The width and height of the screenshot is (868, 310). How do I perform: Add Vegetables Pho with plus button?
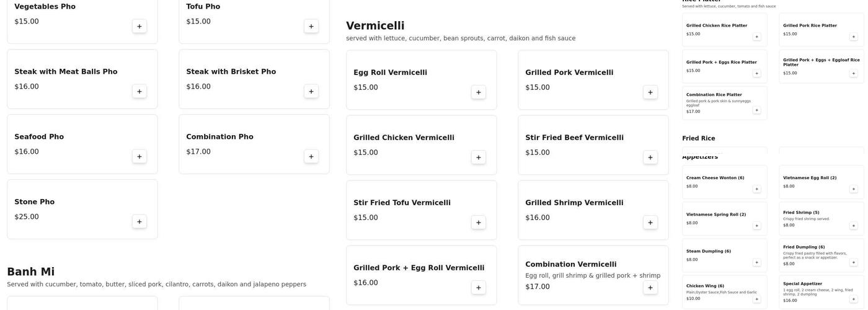[139, 26]
